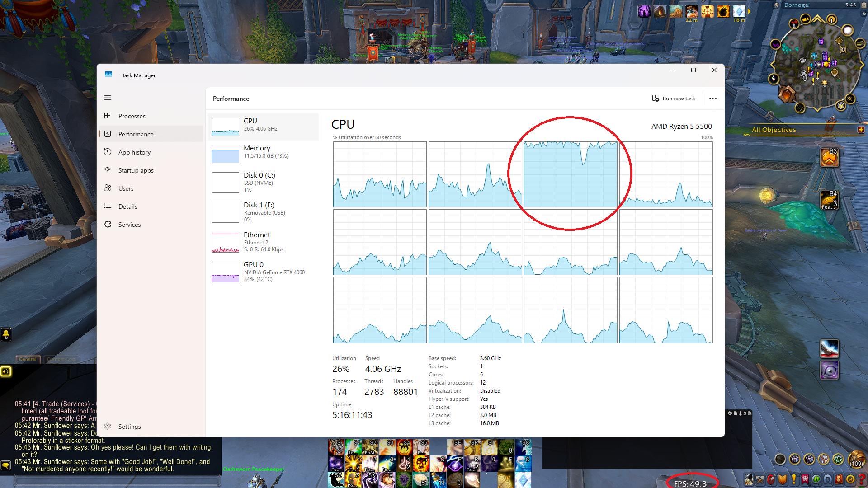Screen dimensions: 868x488
Task: Open Collections horseshoe micro menu icon
Action: click(827, 479)
